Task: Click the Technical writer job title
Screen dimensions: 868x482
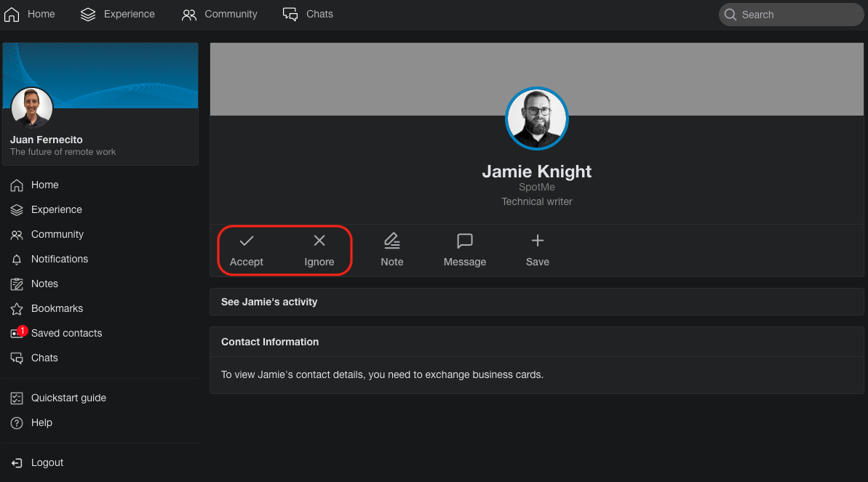Action: pyautogui.click(x=537, y=202)
